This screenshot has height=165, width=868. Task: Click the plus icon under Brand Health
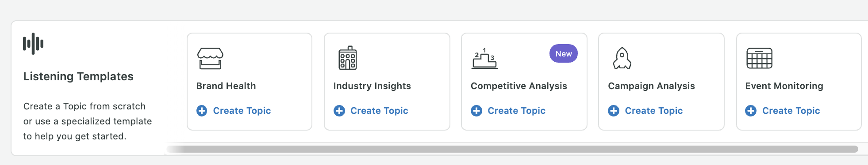point(202,111)
